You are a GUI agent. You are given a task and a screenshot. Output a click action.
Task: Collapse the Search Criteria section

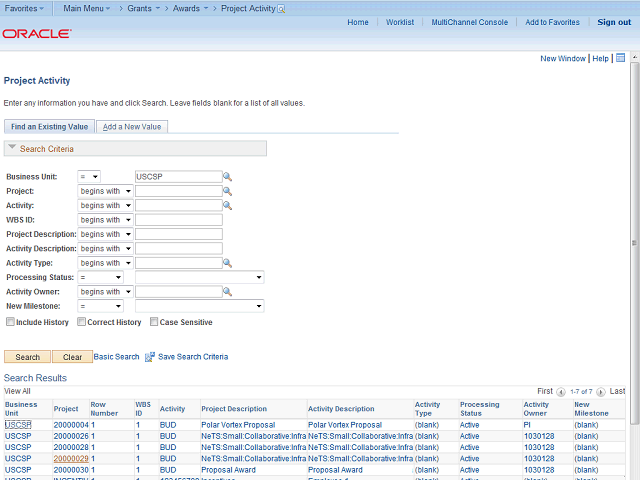tap(12, 147)
